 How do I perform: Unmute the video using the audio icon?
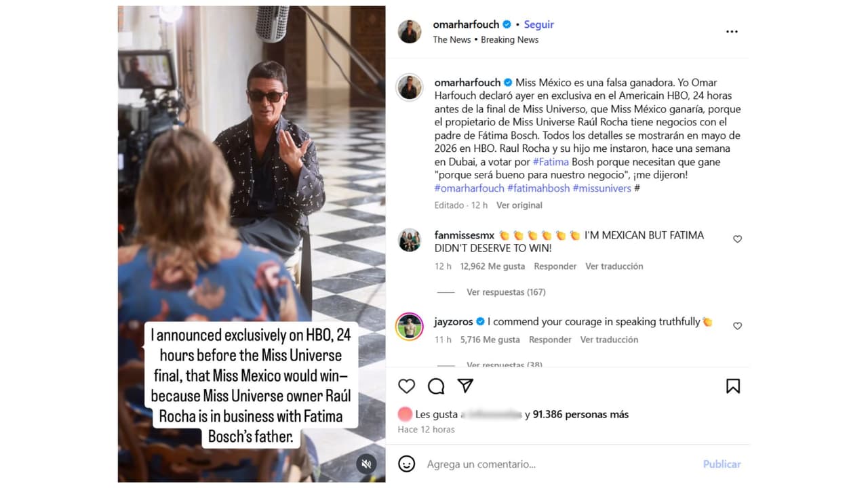(366, 464)
